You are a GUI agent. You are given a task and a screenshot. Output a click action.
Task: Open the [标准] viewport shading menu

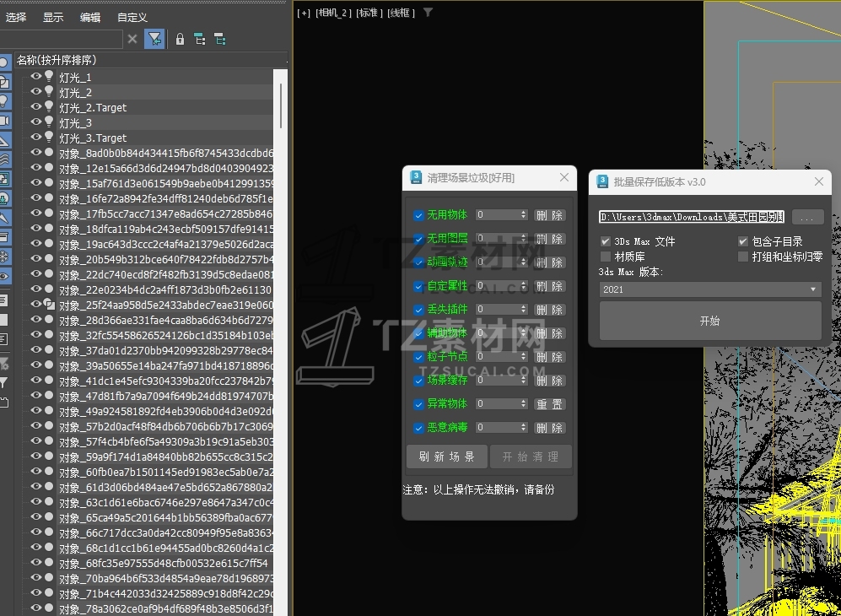pos(369,13)
